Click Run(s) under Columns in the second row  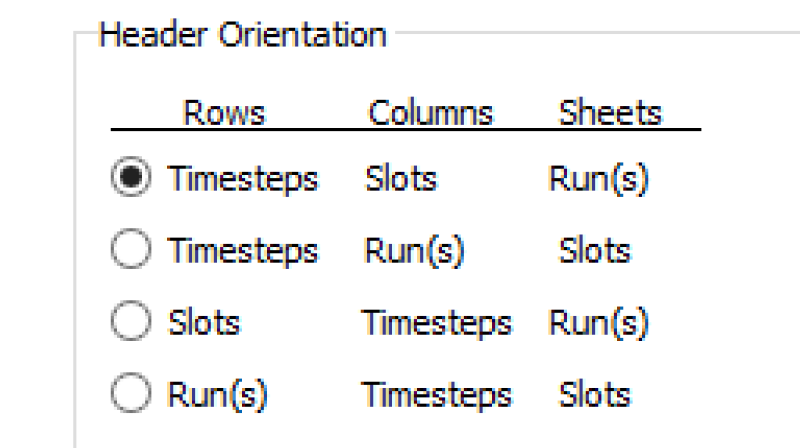point(414,250)
